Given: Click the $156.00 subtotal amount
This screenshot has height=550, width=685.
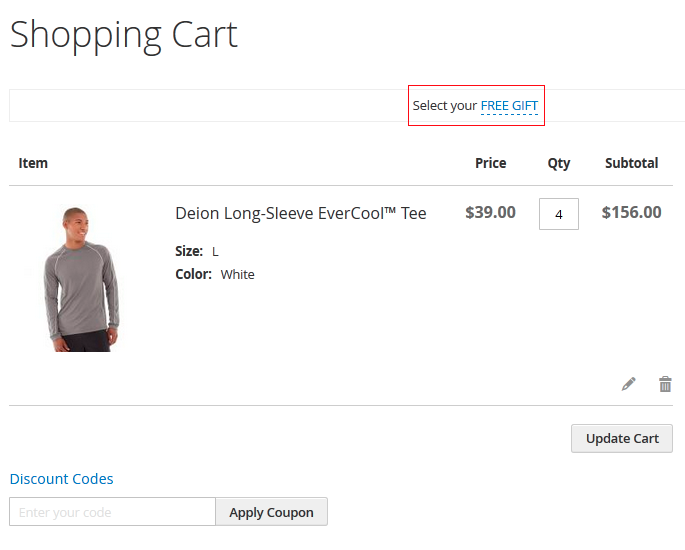Looking at the screenshot, I should pos(631,212).
